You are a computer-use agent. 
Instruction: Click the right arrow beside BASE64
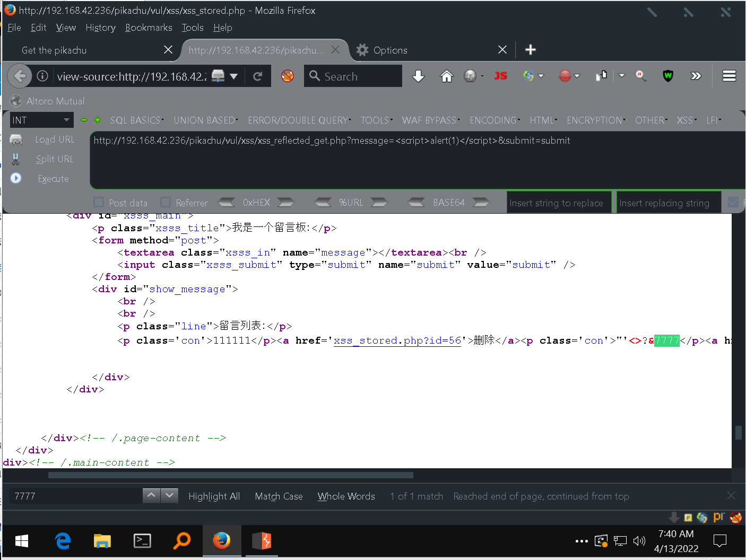pos(481,203)
